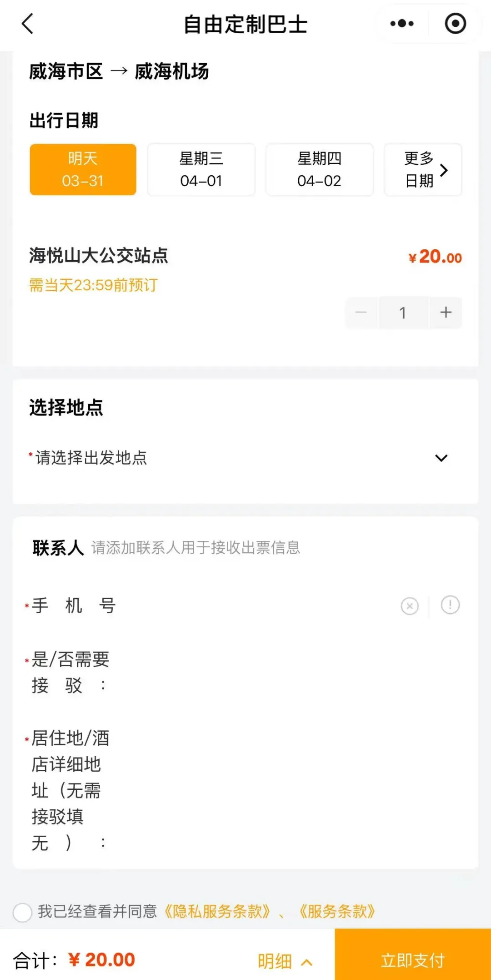Image resolution: width=491 pixels, height=980 pixels.
Task: Tap the 手机号 phone input field
Action: 255,606
